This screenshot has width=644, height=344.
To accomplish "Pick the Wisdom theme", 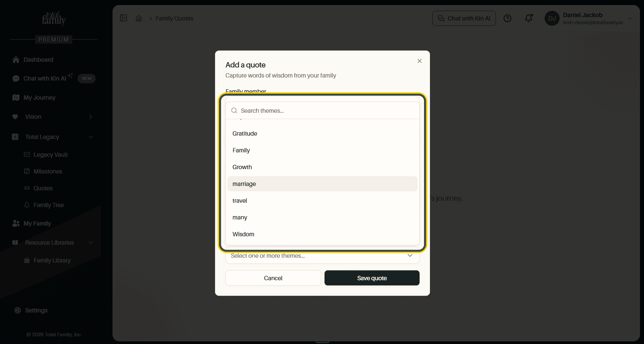I will click(322, 234).
